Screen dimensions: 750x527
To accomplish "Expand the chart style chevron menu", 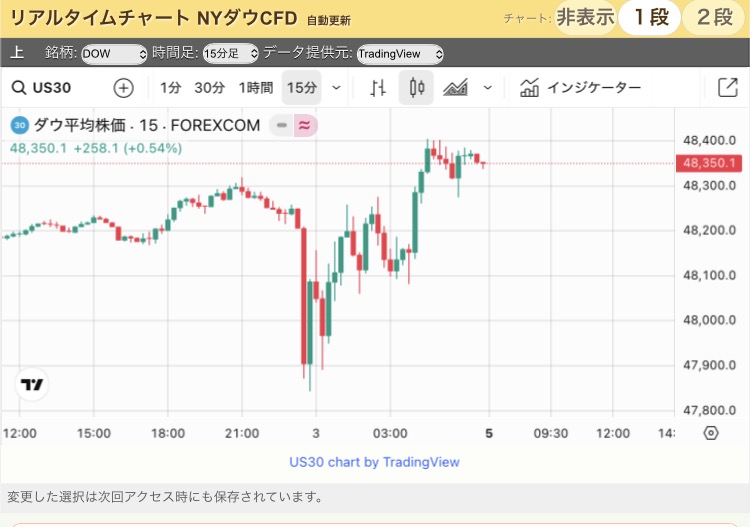I will (487, 88).
